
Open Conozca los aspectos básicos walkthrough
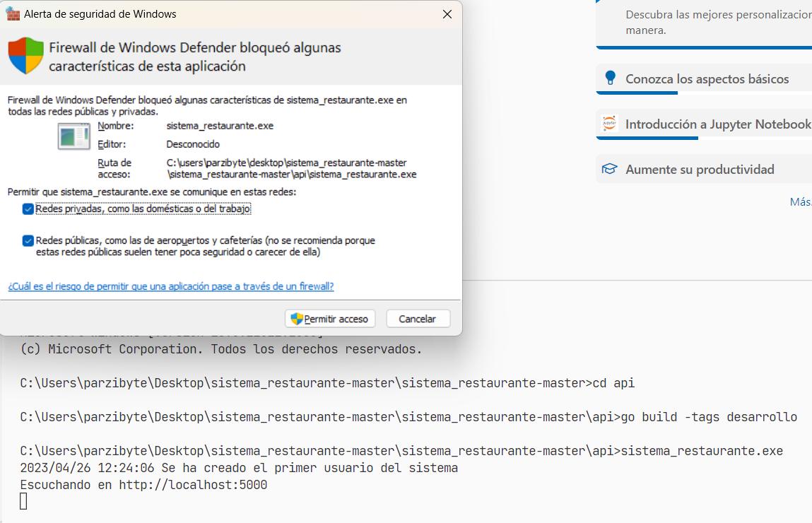[x=707, y=79]
